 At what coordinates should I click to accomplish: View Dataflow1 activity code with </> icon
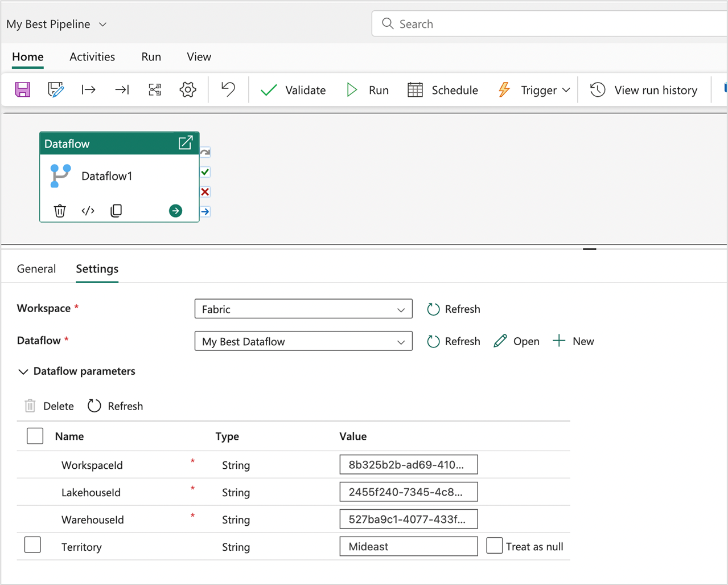point(88,210)
